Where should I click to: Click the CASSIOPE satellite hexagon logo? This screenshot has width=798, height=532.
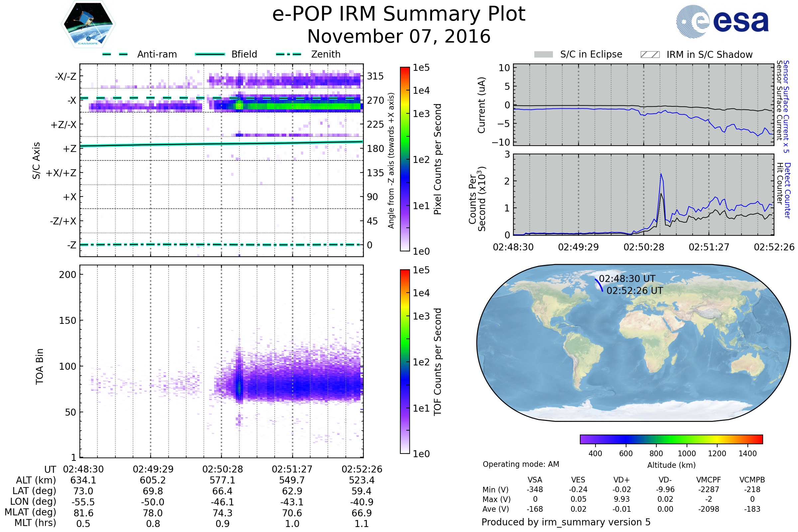click(x=88, y=24)
